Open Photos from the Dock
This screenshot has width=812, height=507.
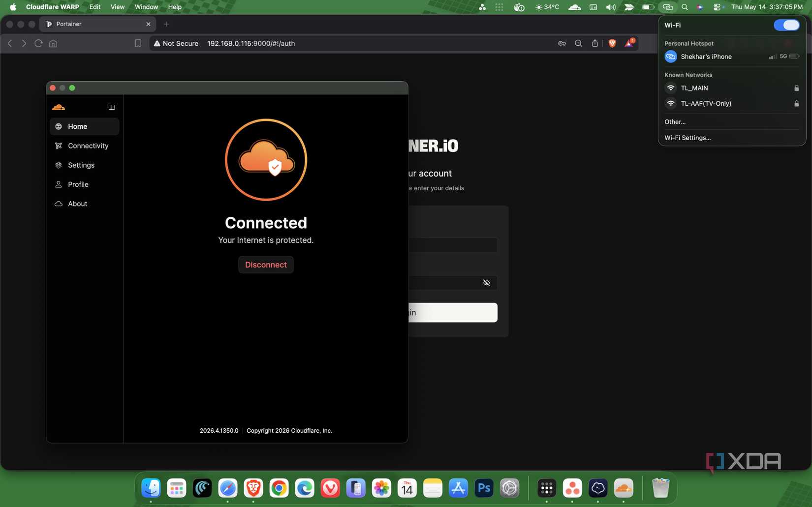point(381,488)
